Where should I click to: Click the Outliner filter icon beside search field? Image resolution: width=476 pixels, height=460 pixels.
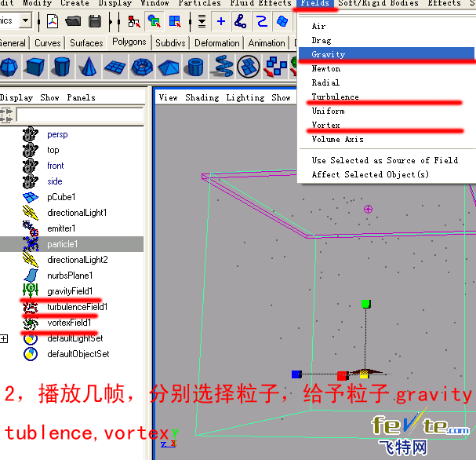6,115
